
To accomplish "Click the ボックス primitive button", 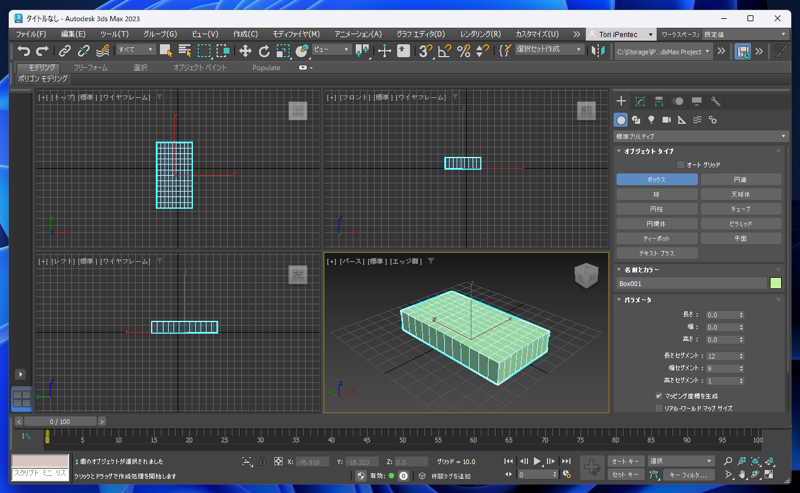I will tap(657, 180).
